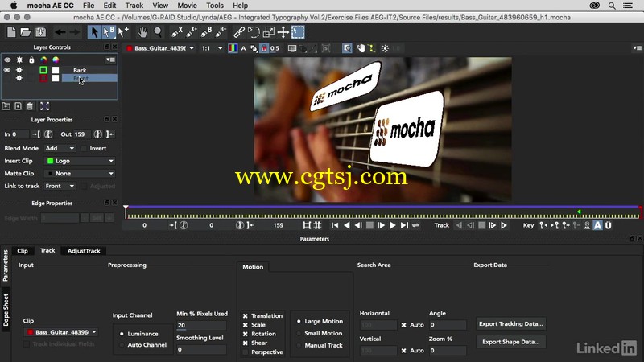Click the Front layer red outline color
Viewport: 644px width, 362px height.
(x=43, y=78)
